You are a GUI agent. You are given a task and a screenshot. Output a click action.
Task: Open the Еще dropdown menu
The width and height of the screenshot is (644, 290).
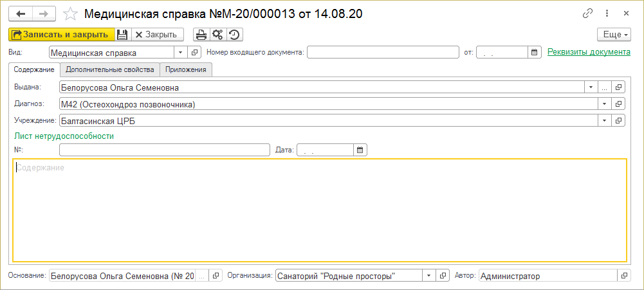click(614, 35)
